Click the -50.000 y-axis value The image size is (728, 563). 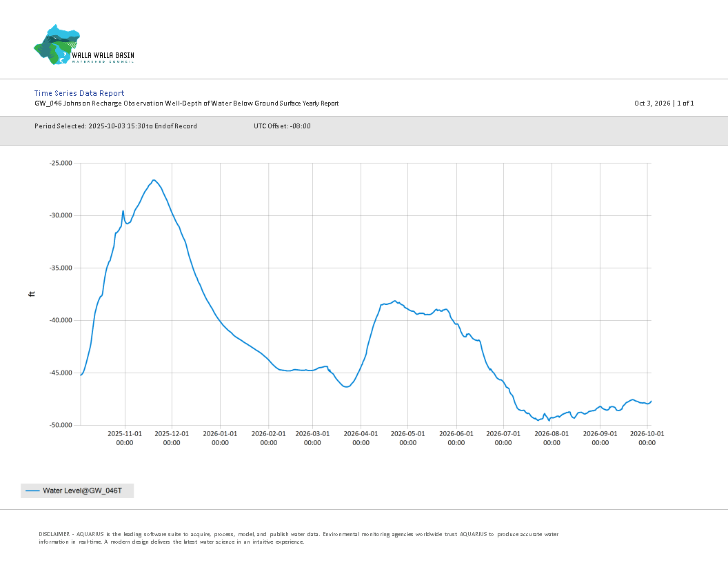click(x=61, y=425)
